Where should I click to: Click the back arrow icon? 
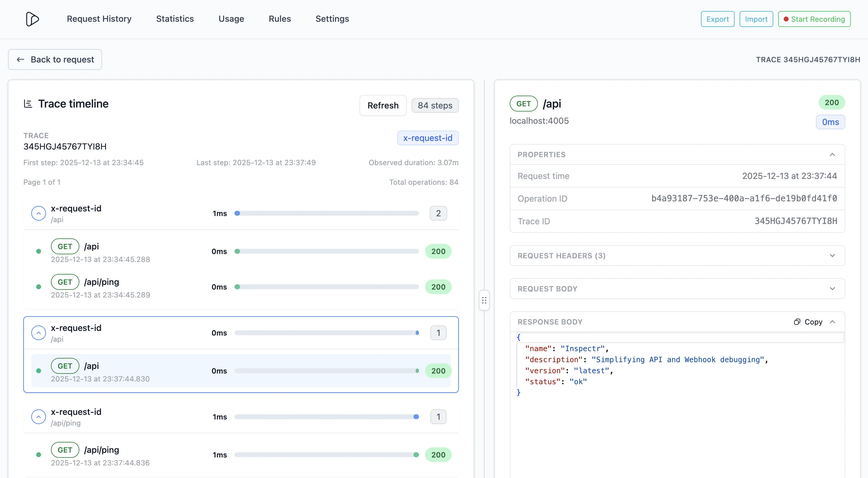pyautogui.click(x=21, y=60)
